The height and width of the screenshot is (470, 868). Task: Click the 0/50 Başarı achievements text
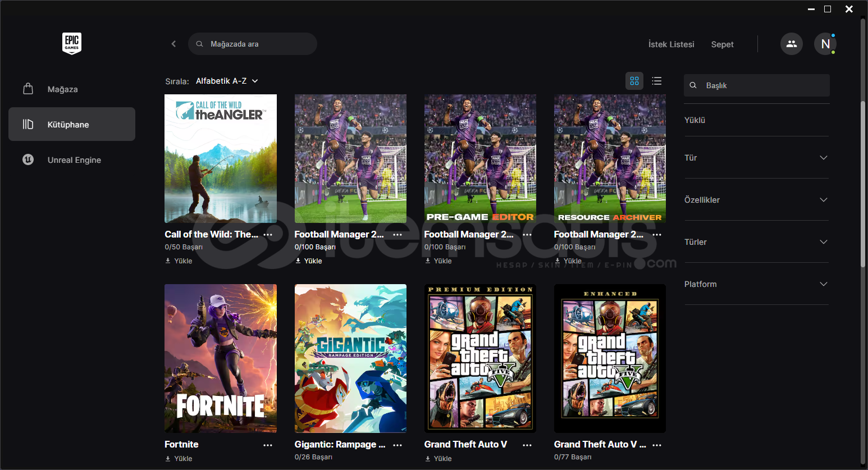pyautogui.click(x=184, y=247)
